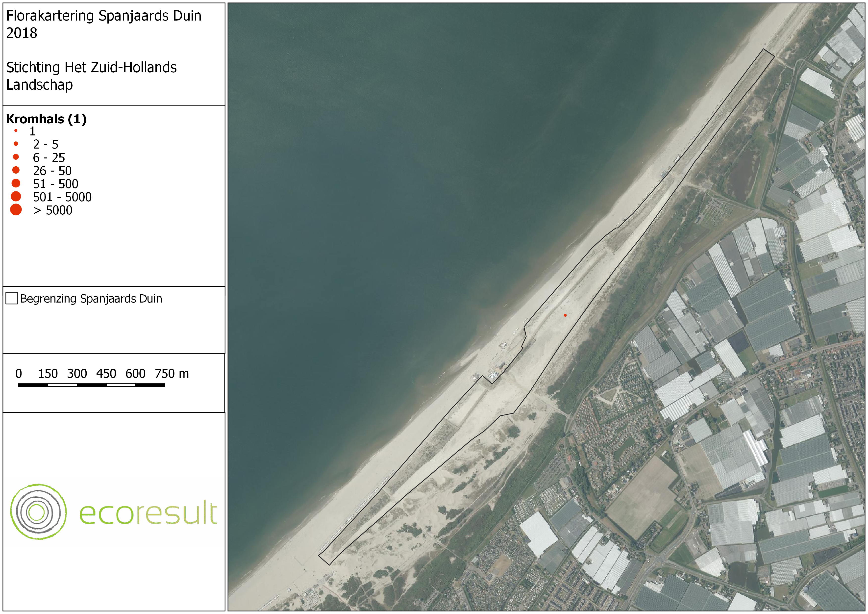The image size is (868, 614).
Task: Click the legend dot for 6 - 25
Action: pos(16,157)
